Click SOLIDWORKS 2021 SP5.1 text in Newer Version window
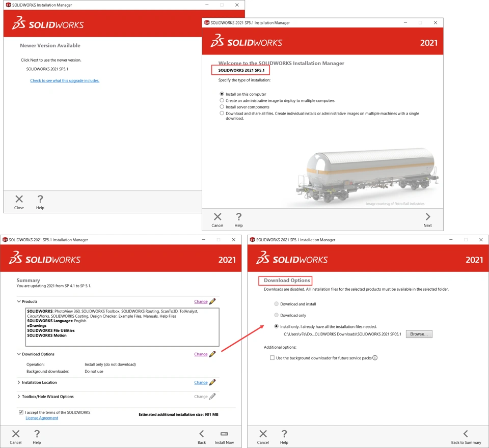The image size is (489, 448). (47, 69)
